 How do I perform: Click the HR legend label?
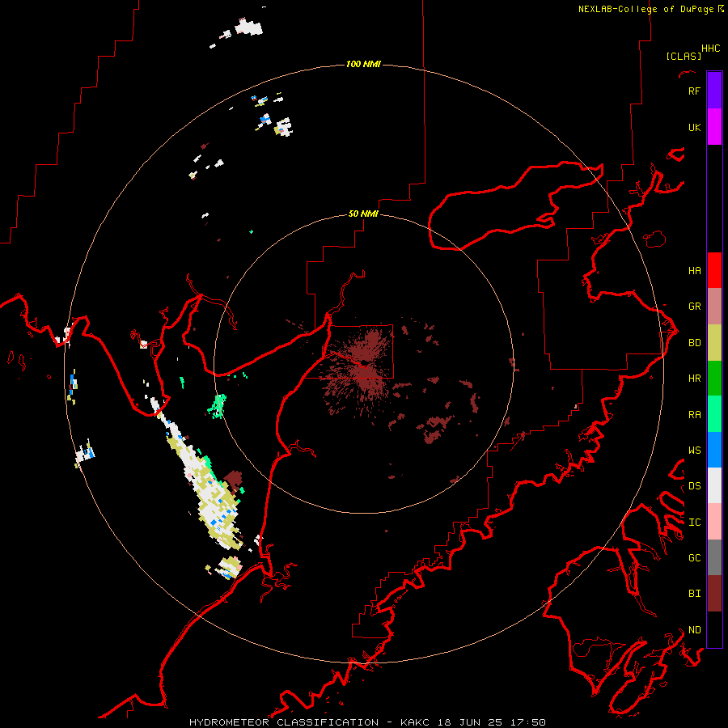click(x=694, y=379)
